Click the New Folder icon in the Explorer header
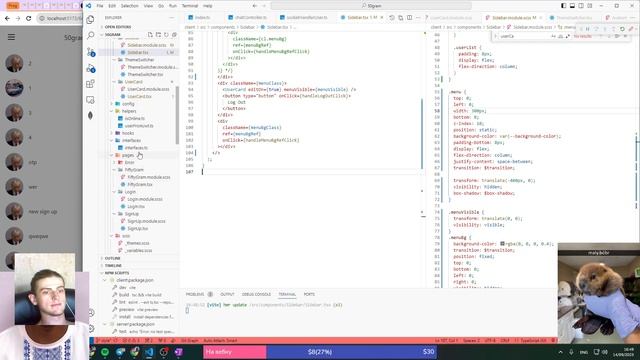This screenshot has height=360, width=640. click(158, 35)
